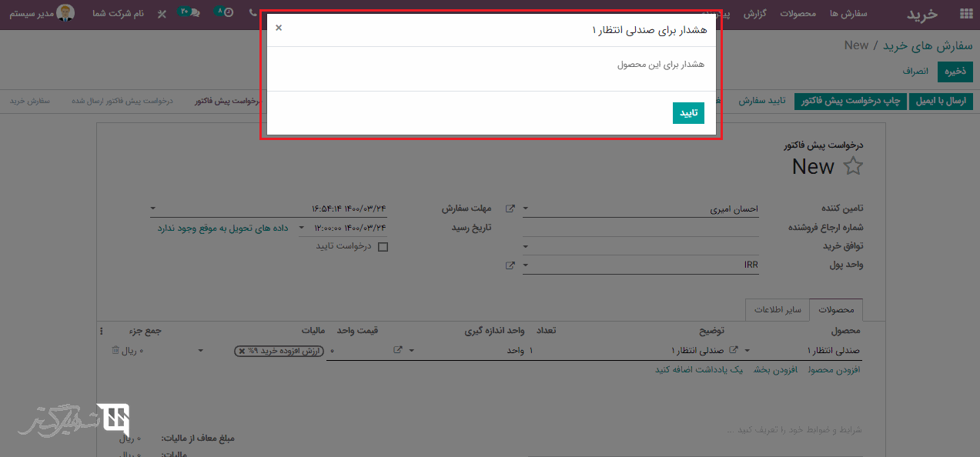Expand the توافق خرید dropdown
The image size is (980, 457).
pyautogui.click(x=526, y=247)
